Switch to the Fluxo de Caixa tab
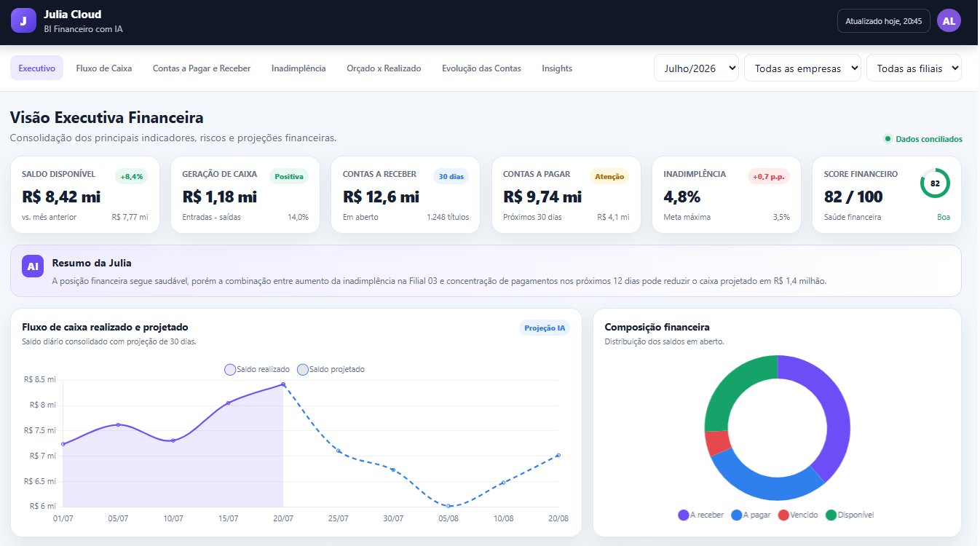 pos(104,68)
